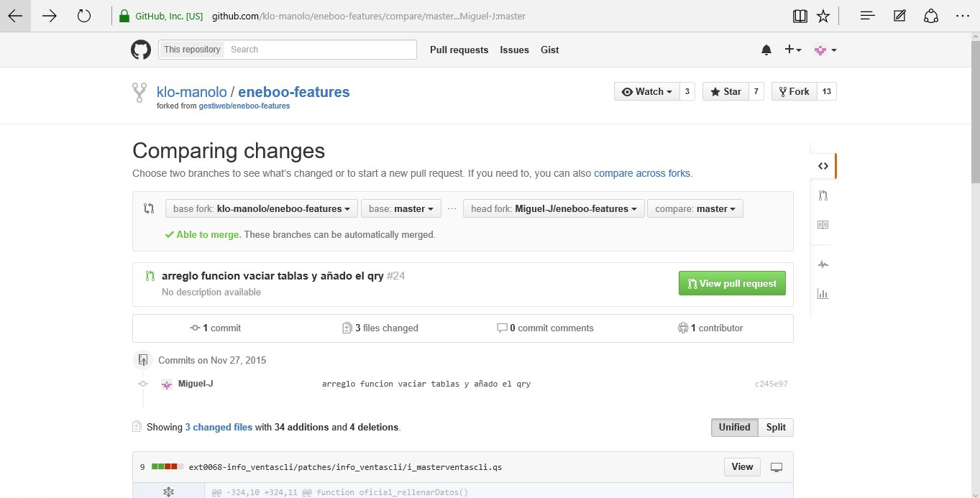The height and width of the screenshot is (498, 980).
Task: Open Graphs bar-chart icon in sidebar
Action: (823, 294)
